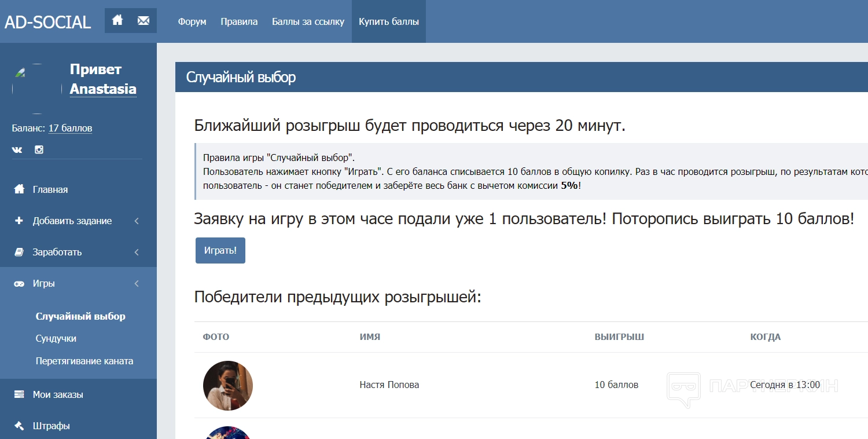Click the Сегодня в 13:00 time cell
This screenshot has width=868, height=439.
[785, 385]
